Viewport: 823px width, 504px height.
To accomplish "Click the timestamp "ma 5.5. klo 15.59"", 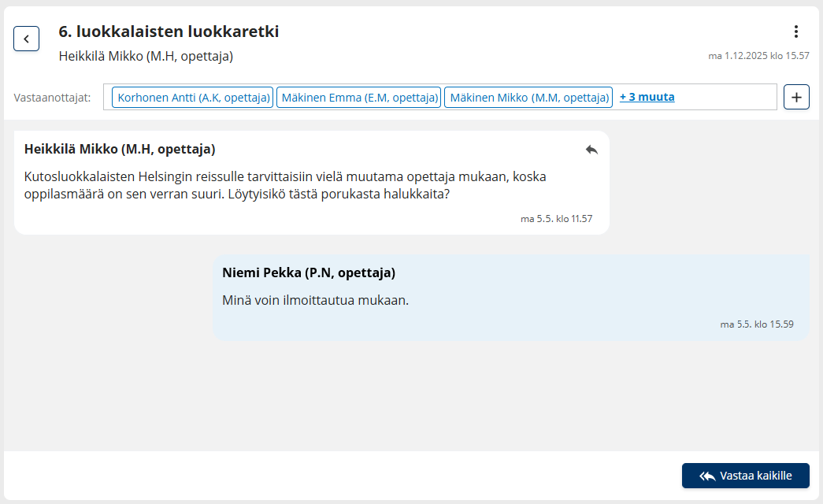I will click(756, 324).
